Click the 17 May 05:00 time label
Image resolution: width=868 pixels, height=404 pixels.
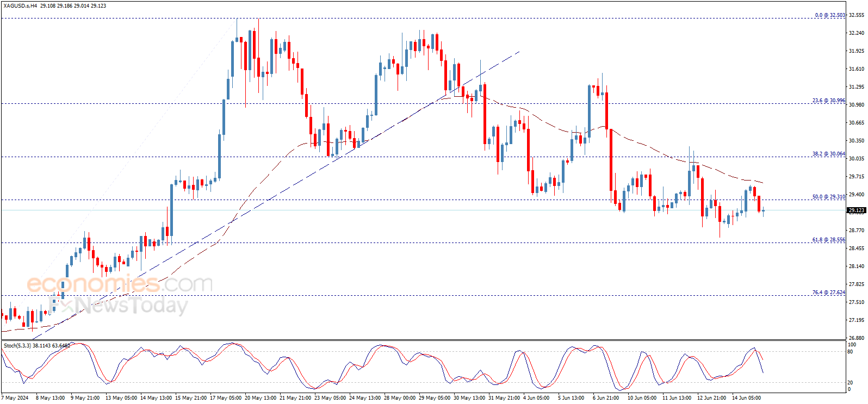[x=226, y=398]
